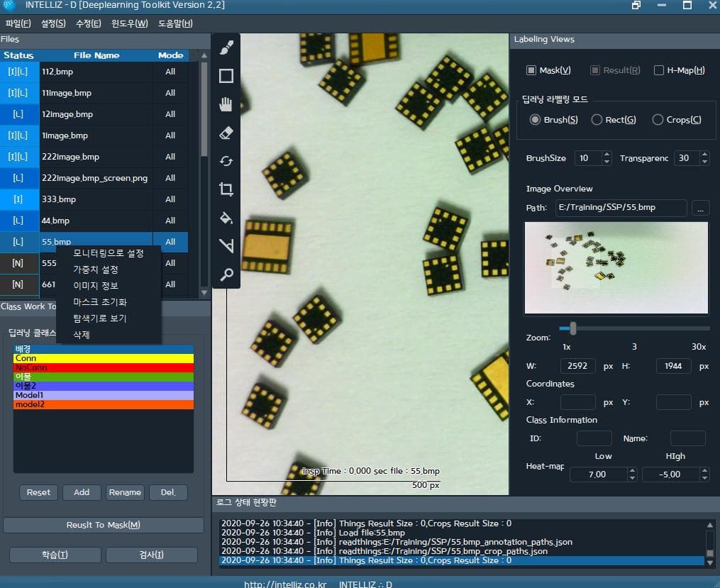
Task: Select file 112.bmp in the list
Action: tap(94, 72)
